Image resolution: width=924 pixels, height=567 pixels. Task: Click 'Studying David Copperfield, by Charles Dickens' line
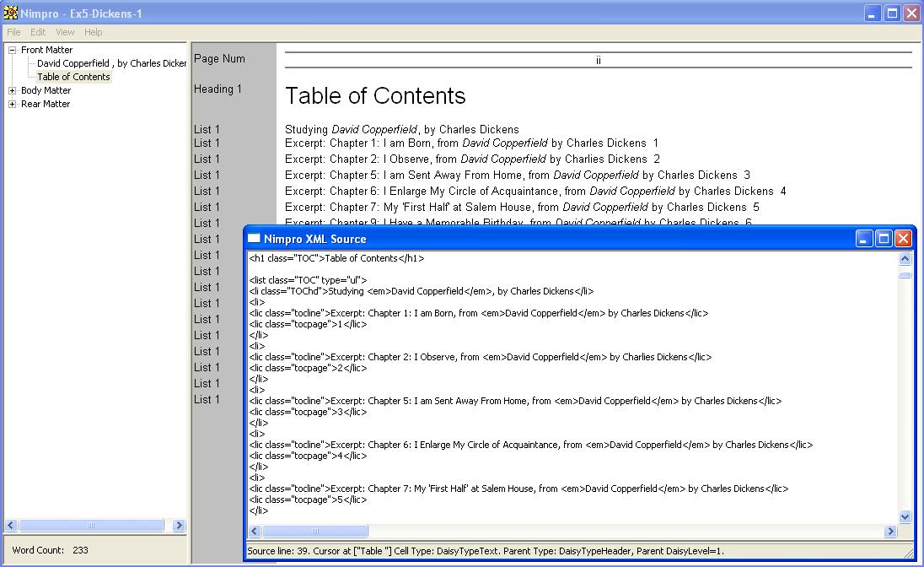coord(402,129)
